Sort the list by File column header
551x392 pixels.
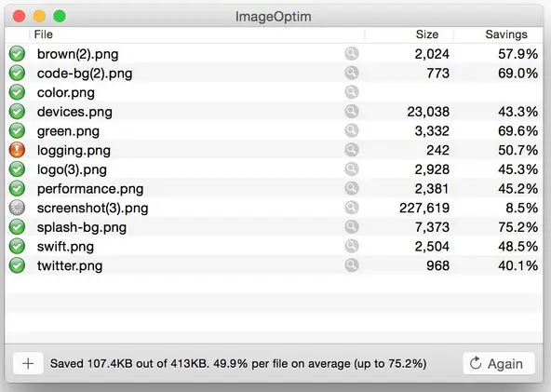pyautogui.click(x=196, y=34)
